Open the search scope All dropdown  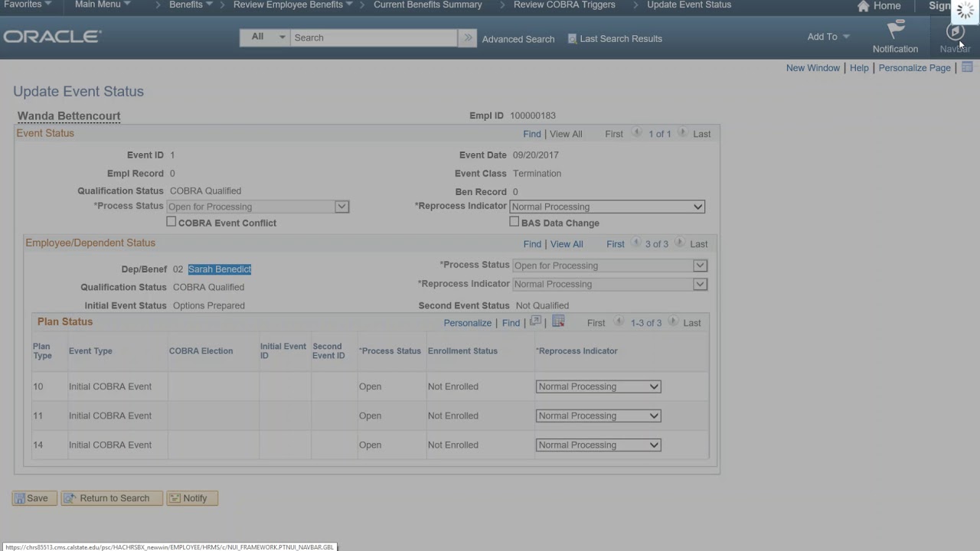point(264,37)
